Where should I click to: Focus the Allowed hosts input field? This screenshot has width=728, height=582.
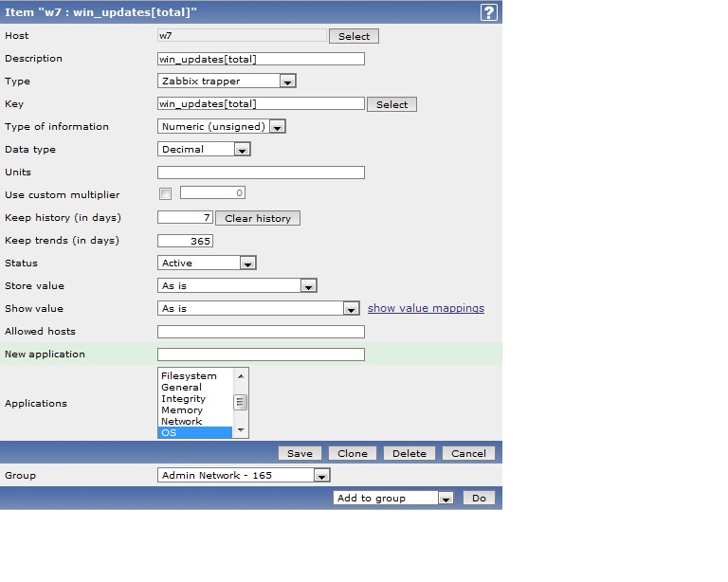pyautogui.click(x=261, y=332)
